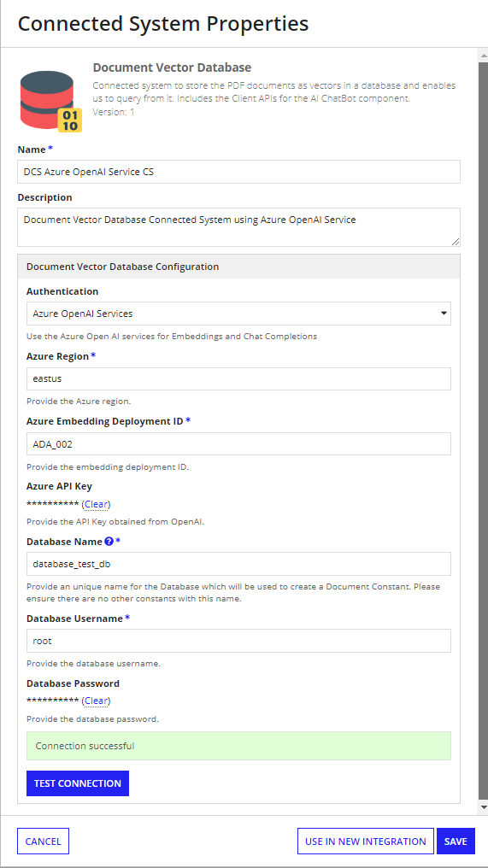Viewport: 488px width, 868px height.
Task: Click the Name input field
Action: pos(238,172)
